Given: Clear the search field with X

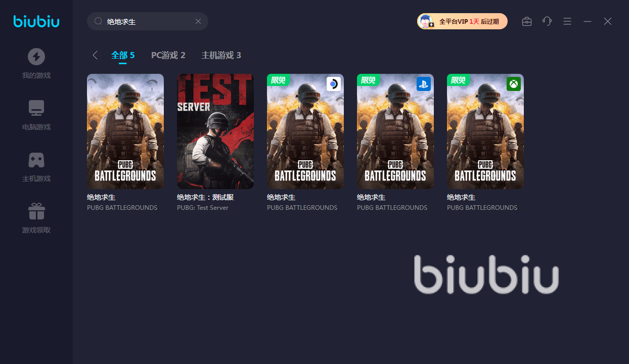Looking at the screenshot, I should 198,21.
